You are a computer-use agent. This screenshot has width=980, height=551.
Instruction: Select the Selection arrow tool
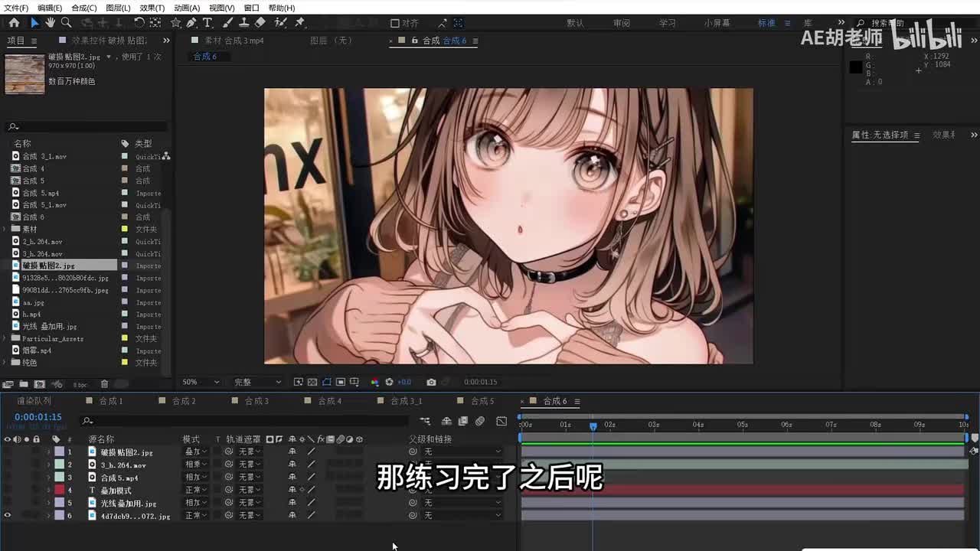tap(34, 23)
